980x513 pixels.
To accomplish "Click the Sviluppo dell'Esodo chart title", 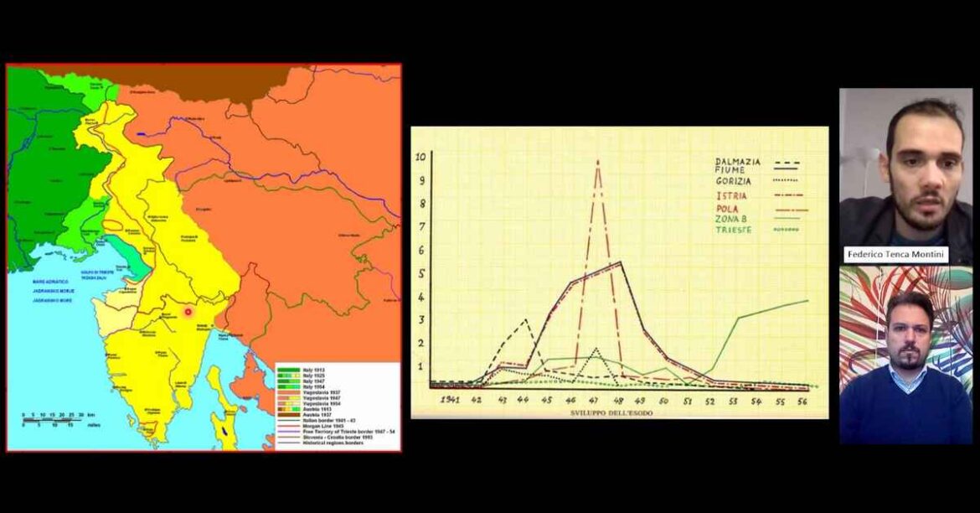I will (x=611, y=413).
